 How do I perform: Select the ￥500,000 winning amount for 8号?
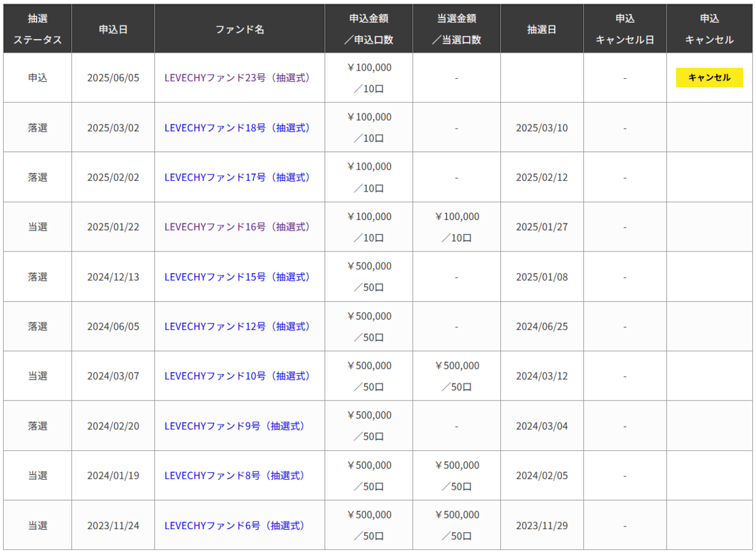point(457,465)
